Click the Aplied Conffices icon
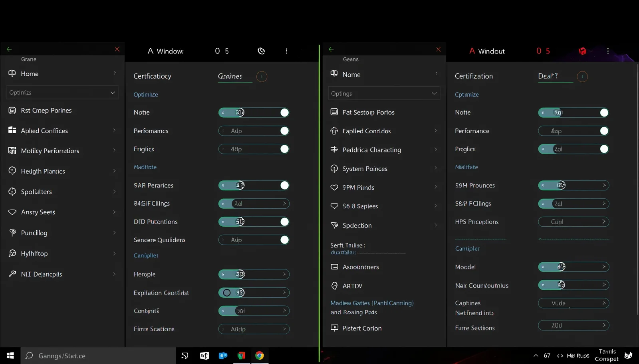This screenshot has height=364, width=639. pos(12,130)
